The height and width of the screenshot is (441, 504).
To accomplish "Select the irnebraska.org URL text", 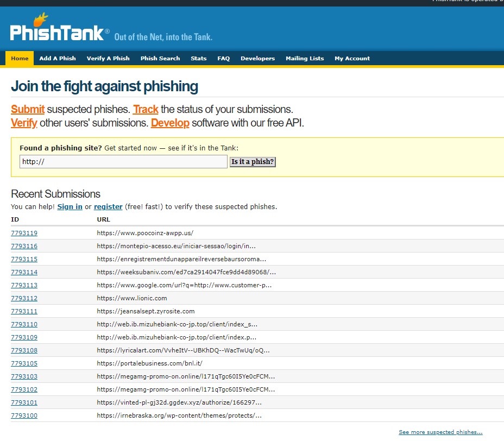I will (x=179, y=415).
